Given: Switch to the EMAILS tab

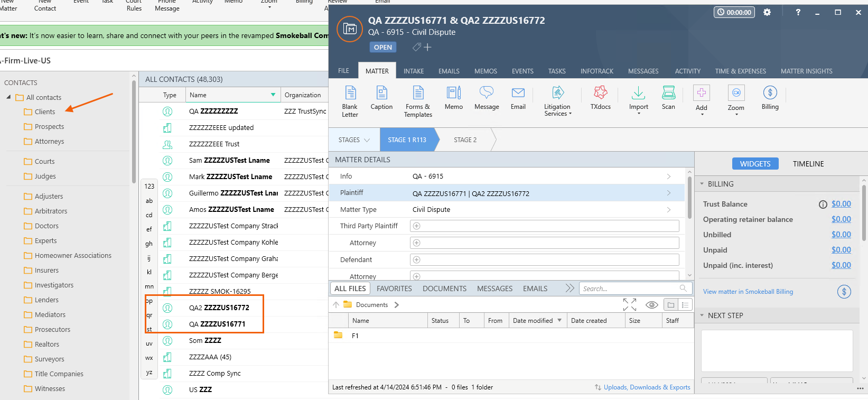Looking at the screenshot, I should click(449, 71).
